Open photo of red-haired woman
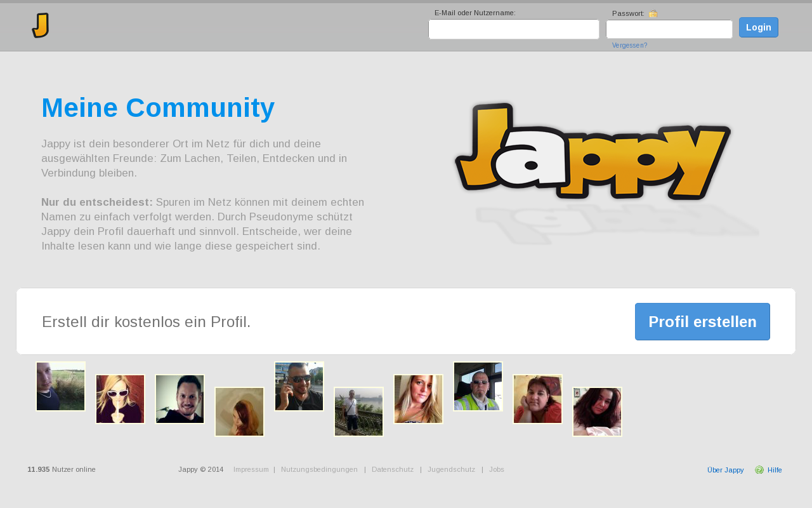The width and height of the screenshot is (812, 508). 240,412
